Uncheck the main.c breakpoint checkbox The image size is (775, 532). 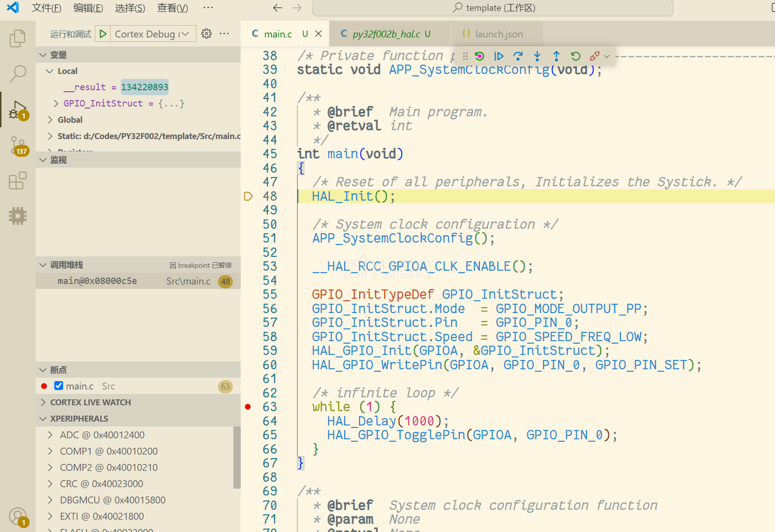pyautogui.click(x=59, y=386)
